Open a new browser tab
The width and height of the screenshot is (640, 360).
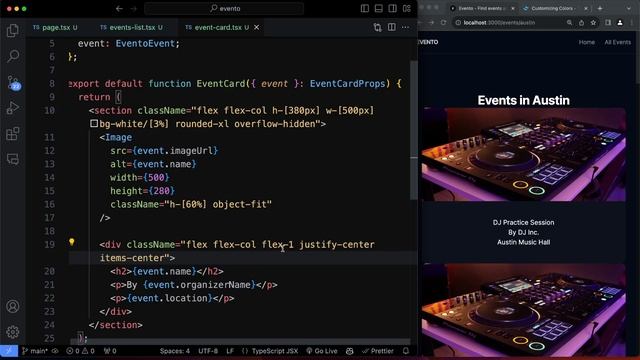pos(600,9)
